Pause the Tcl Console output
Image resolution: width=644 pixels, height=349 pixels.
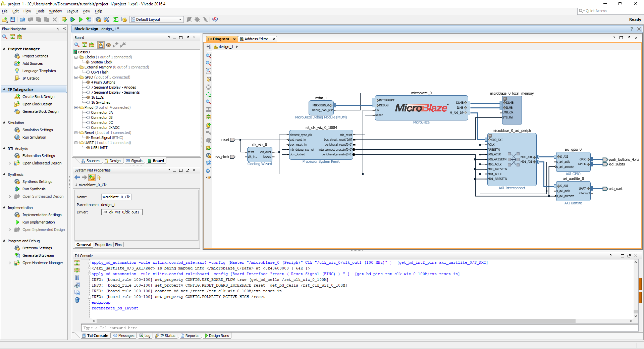pos(77,278)
